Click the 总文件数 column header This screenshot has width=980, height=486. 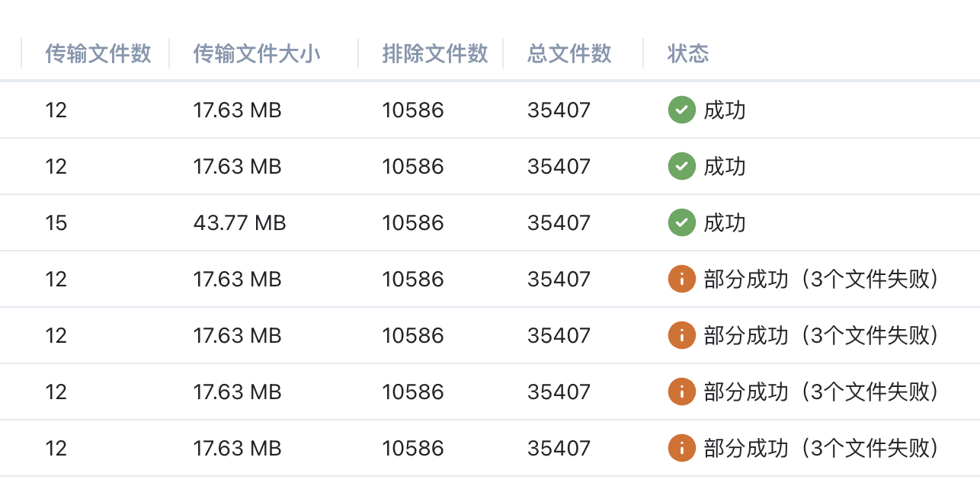point(568,53)
